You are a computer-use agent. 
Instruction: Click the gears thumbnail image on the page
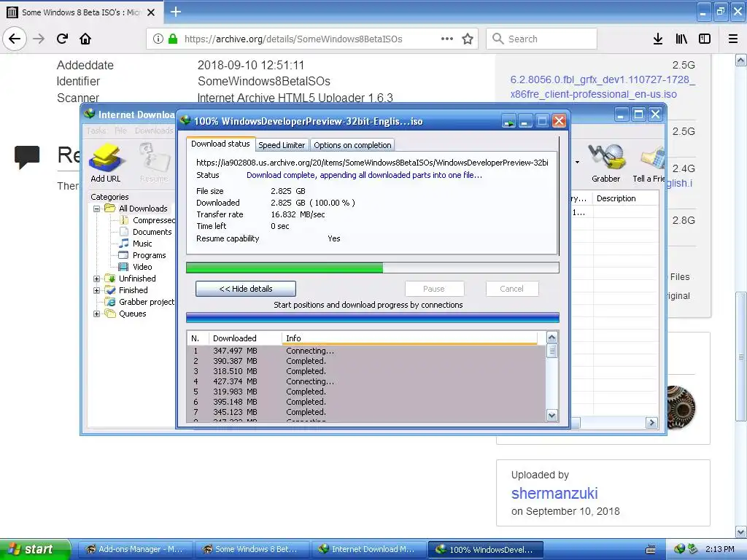point(681,408)
